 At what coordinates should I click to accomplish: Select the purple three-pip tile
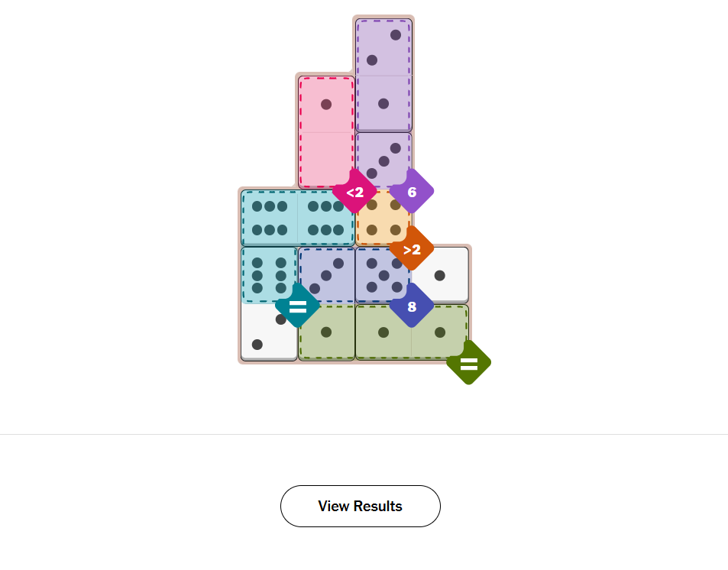(x=383, y=160)
